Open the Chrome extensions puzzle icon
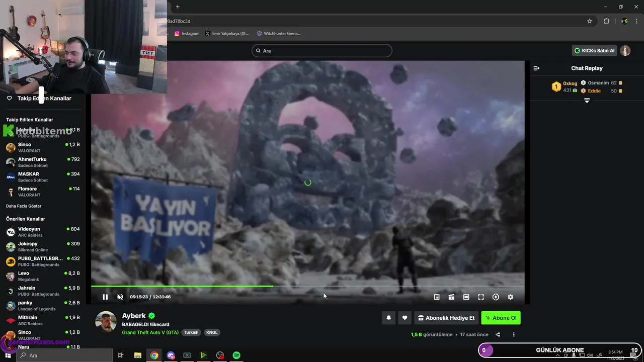 [606, 21]
